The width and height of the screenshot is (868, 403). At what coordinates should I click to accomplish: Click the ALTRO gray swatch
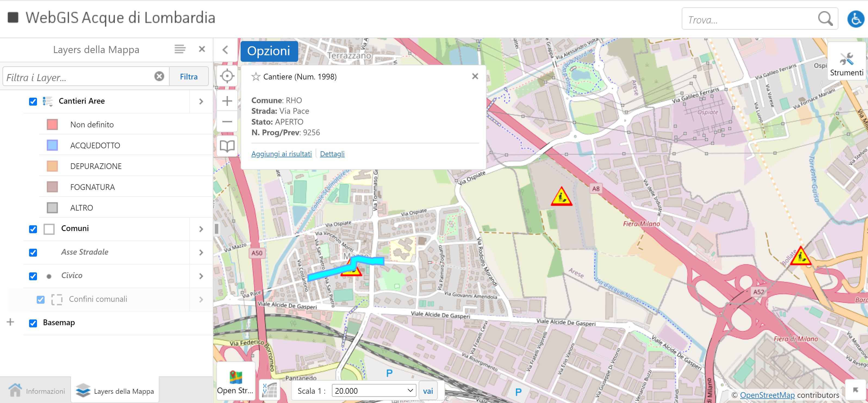(52, 208)
